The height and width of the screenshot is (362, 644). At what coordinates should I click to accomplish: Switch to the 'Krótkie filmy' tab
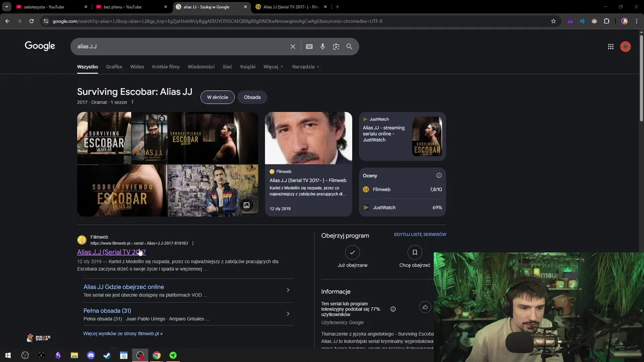point(166,67)
